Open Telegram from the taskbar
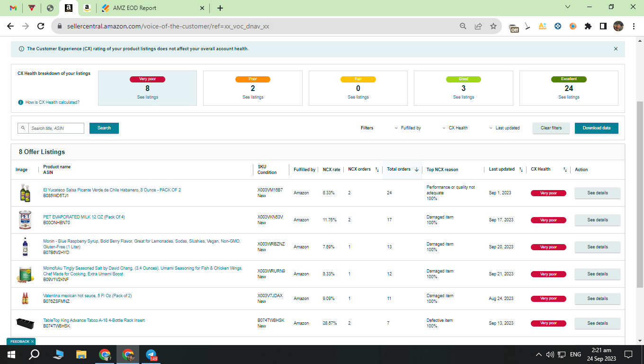This screenshot has height=364, width=644. [x=151, y=354]
